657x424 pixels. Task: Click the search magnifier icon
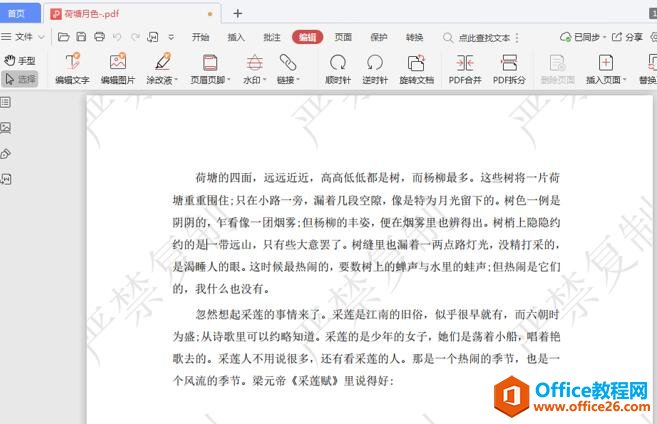tap(447, 38)
